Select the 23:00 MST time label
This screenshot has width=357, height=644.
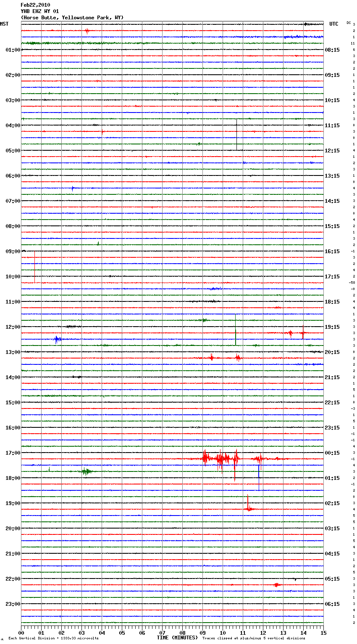[13, 604]
